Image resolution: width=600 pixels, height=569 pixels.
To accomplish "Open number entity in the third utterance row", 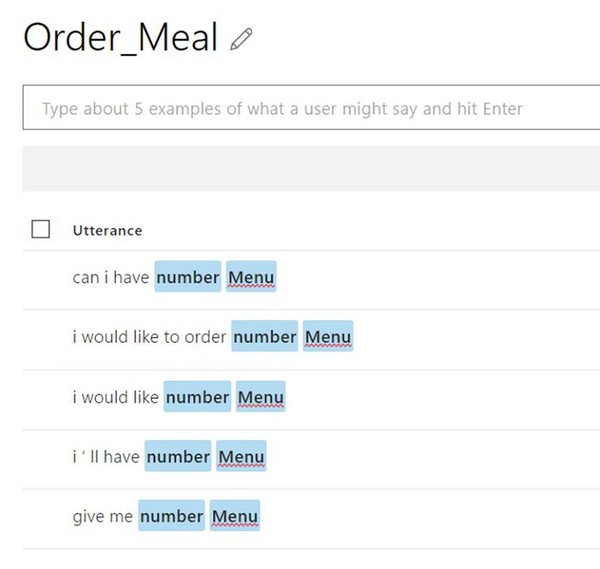I will 197,397.
